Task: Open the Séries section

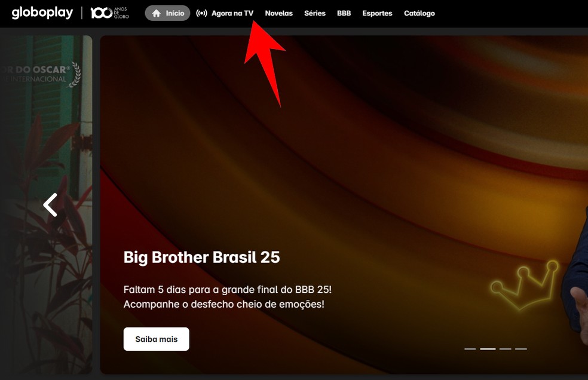Action: click(315, 14)
